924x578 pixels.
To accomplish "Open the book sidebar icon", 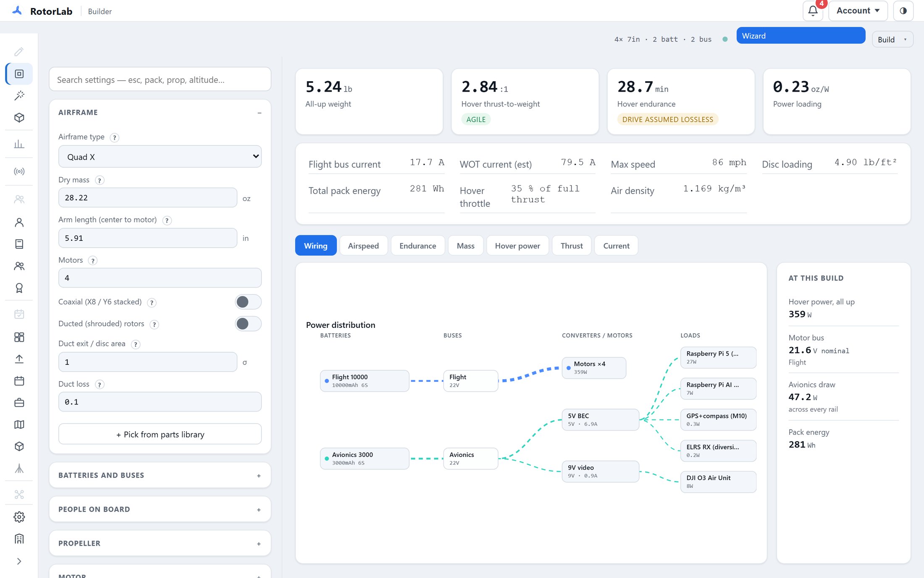I will pyautogui.click(x=19, y=244).
